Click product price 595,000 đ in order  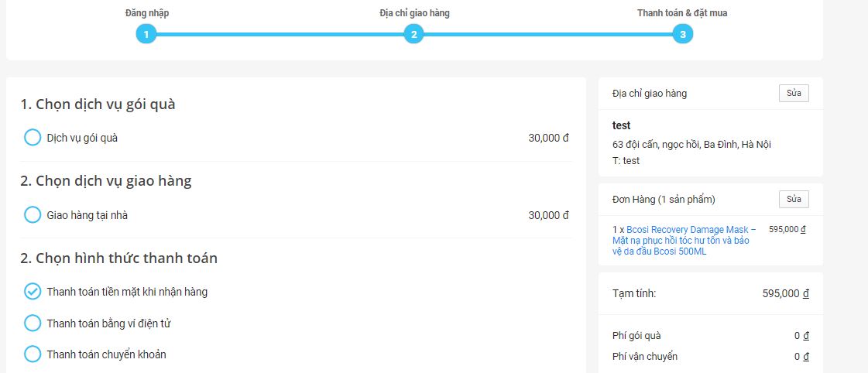tap(787, 229)
